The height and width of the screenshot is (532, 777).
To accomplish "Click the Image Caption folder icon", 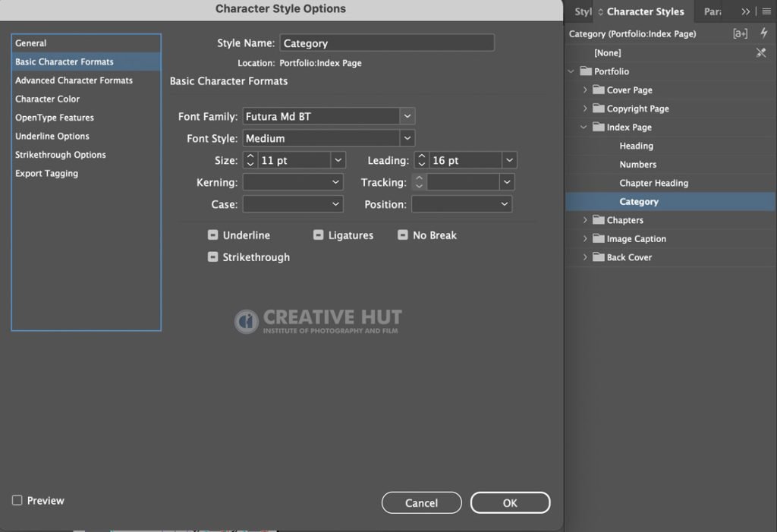I will click(599, 238).
